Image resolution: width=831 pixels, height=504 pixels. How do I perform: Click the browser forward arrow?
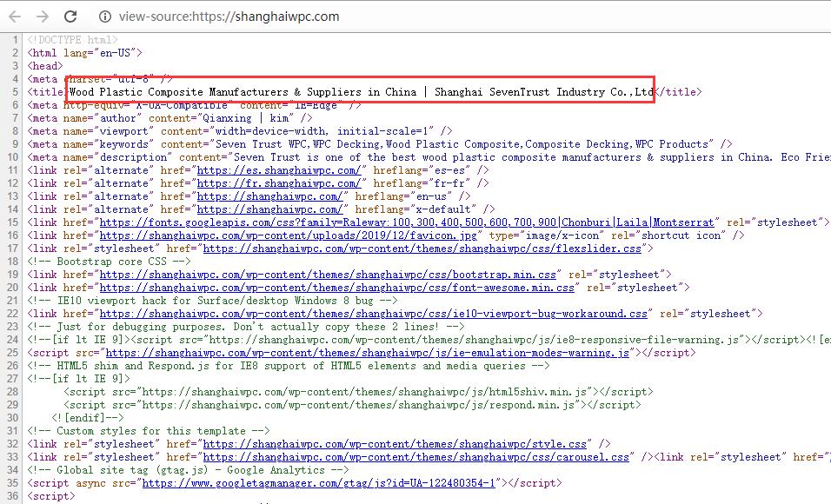43,17
